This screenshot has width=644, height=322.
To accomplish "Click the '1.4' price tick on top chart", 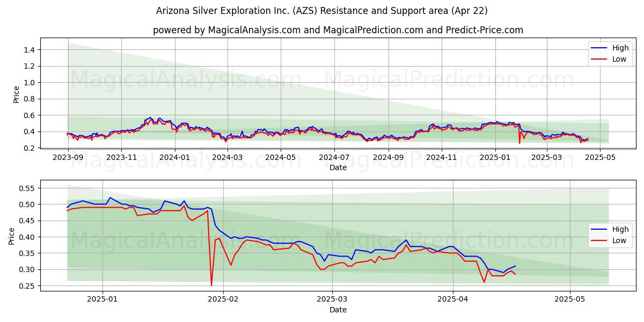I will [30, 50].
